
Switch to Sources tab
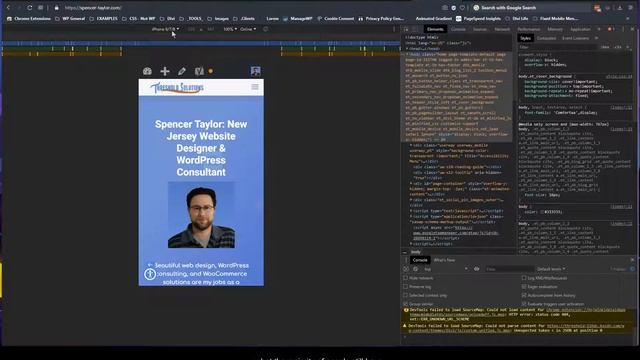click(x=480, y=29)
